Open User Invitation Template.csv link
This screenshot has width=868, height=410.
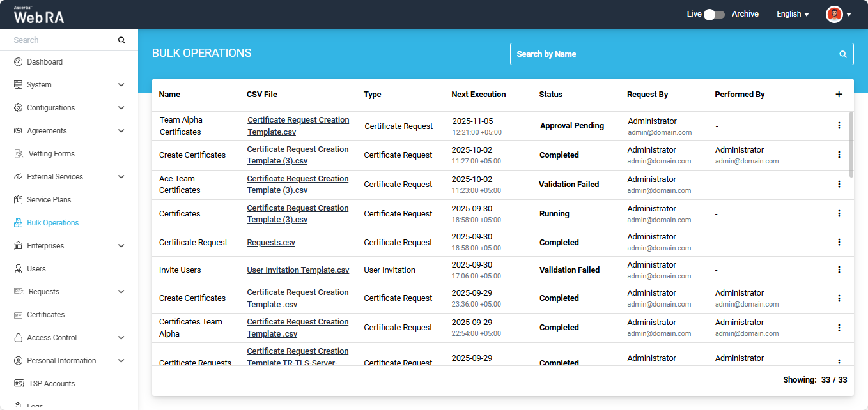pyautogui.click(x=298, y=270)
